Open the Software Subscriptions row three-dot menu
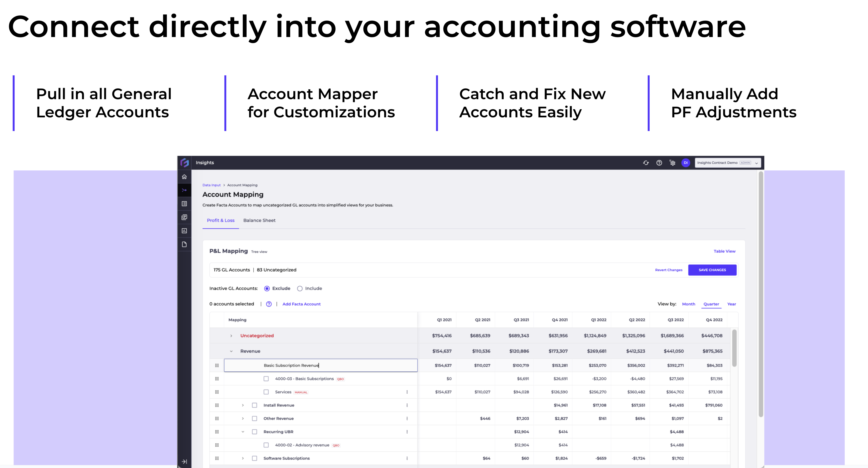 [407, 458]
